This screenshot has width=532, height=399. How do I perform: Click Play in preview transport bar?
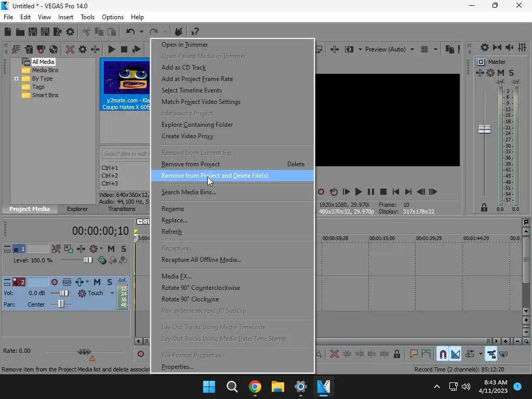coord(358,192)
